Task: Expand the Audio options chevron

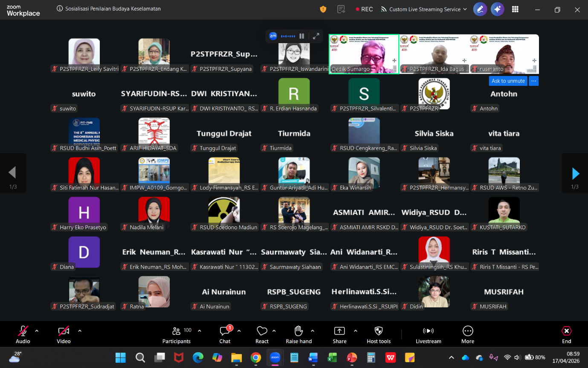Action: click(x=37, y=331)
